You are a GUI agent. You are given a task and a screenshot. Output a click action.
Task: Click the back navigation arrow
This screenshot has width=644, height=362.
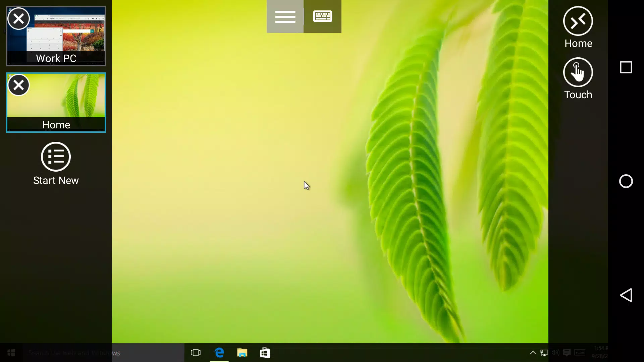click(x=627, y=295)
